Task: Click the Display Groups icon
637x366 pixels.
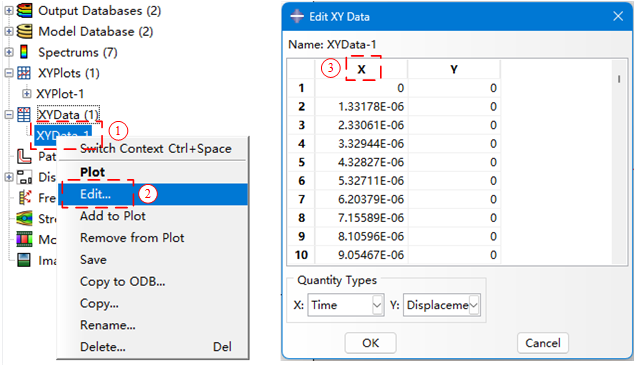Action: [24, 177]
